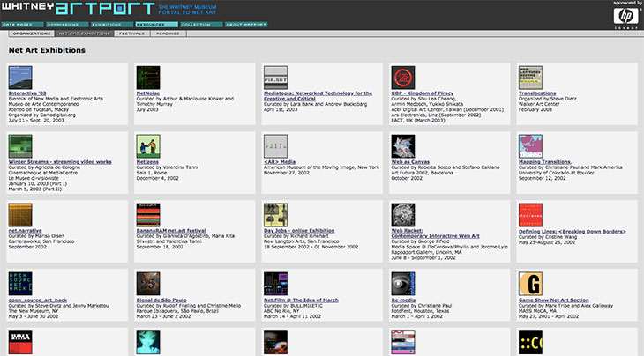Click the Defining Lines red thumbnail
The height and width of the screenshot is (356, 644).
coord(530,215)
